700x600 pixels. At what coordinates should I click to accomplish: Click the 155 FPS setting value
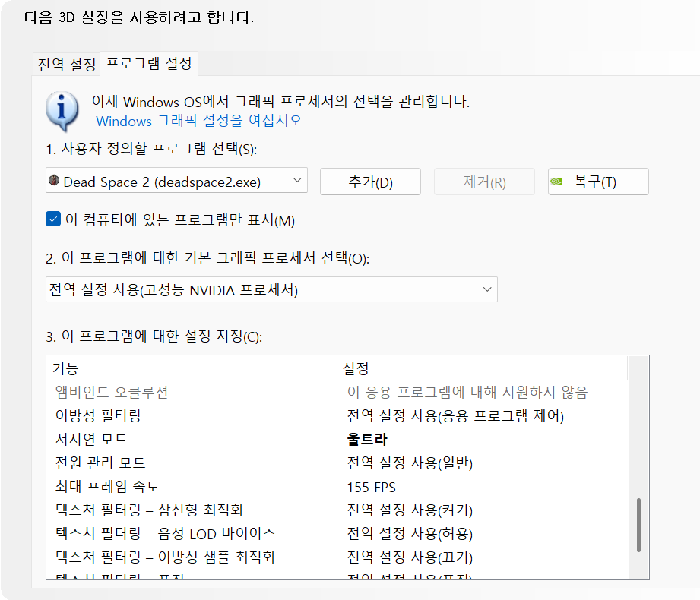tap(372, 487)
